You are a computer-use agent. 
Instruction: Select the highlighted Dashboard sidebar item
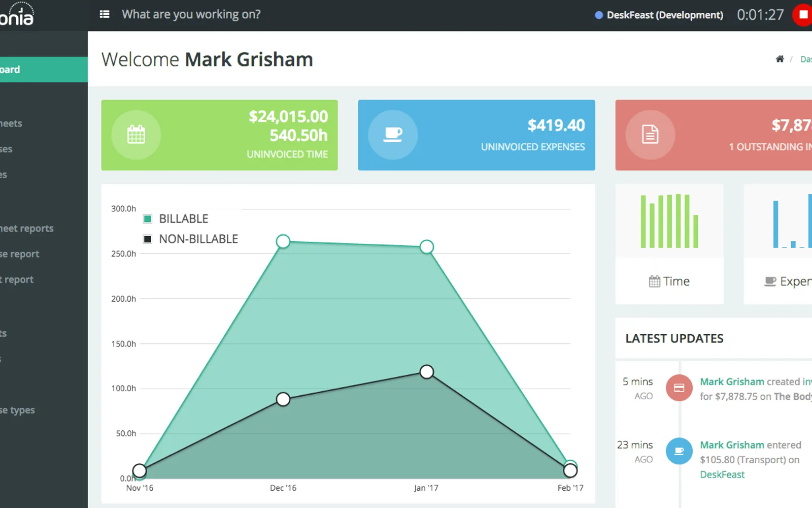pos(44,70)
